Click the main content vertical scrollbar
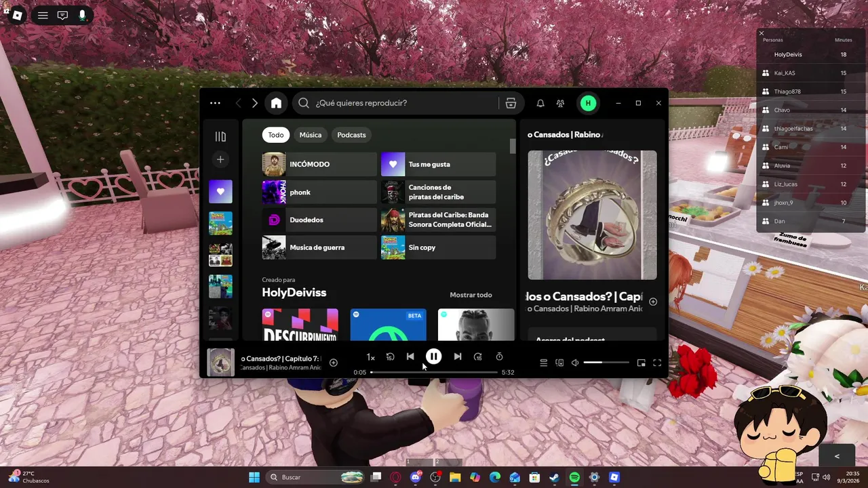The width and height of the screenshot is (868, 488). (513, 146)
